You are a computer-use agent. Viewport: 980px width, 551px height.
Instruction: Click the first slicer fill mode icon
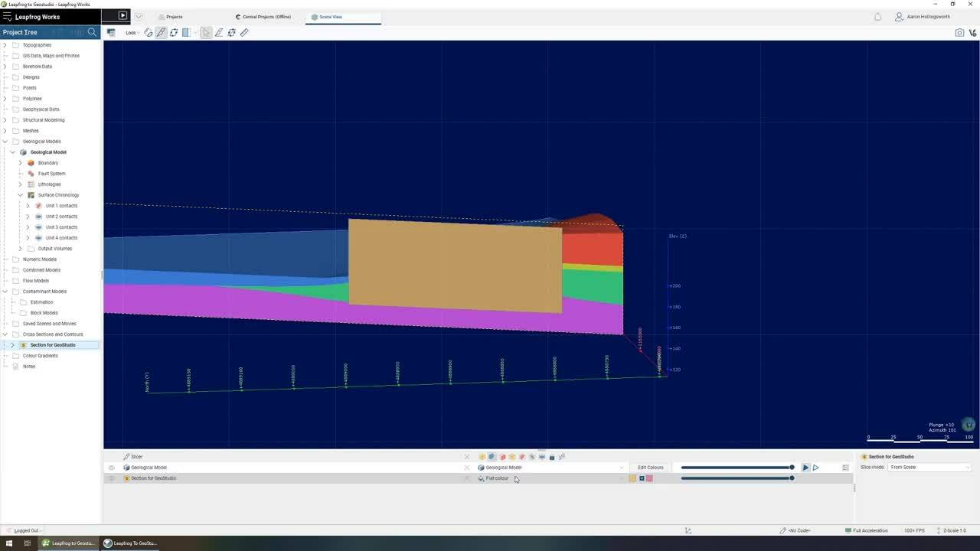click(482, 457)
